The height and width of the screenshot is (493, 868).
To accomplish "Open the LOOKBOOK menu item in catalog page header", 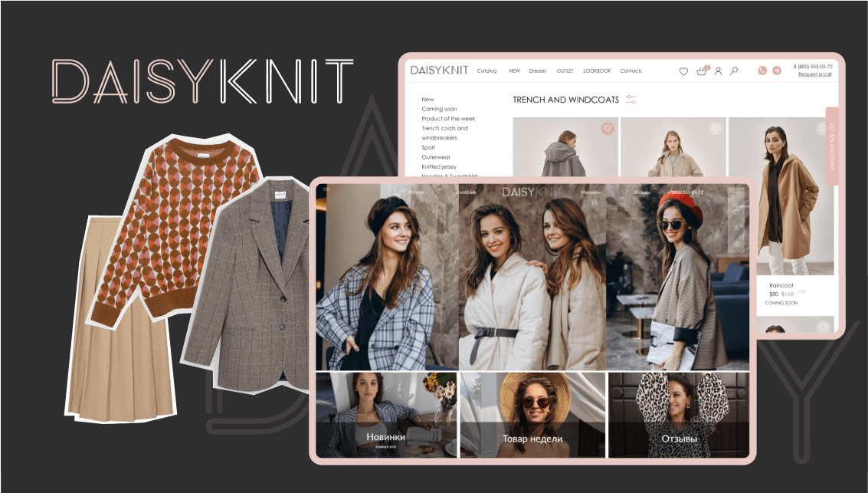I will click(x=597, y=71).
